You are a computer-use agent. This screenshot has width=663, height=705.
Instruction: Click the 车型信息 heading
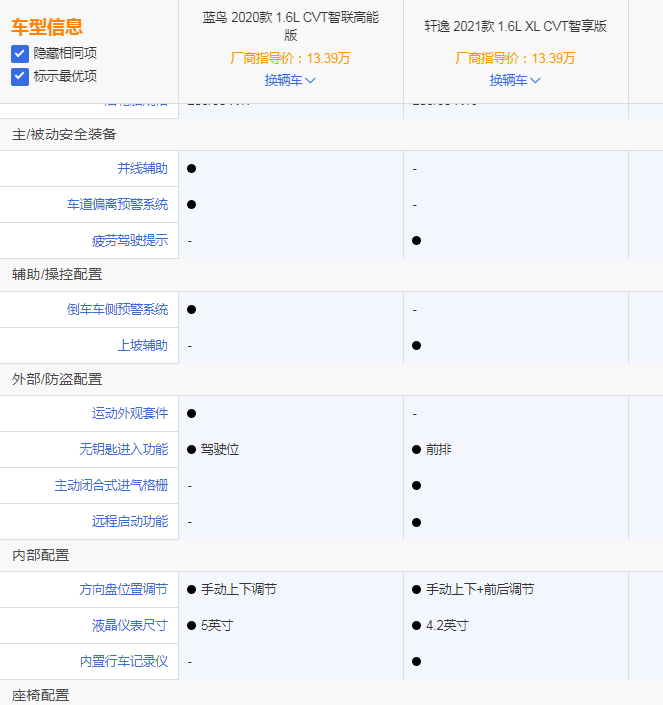(47, 27)
